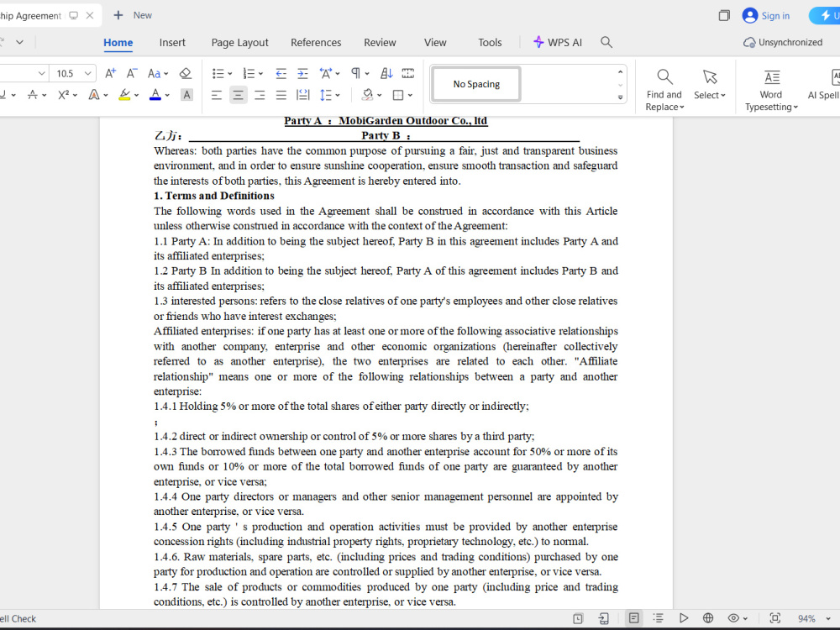
Task: Toggle center alignment
Action: click(238, 96)
